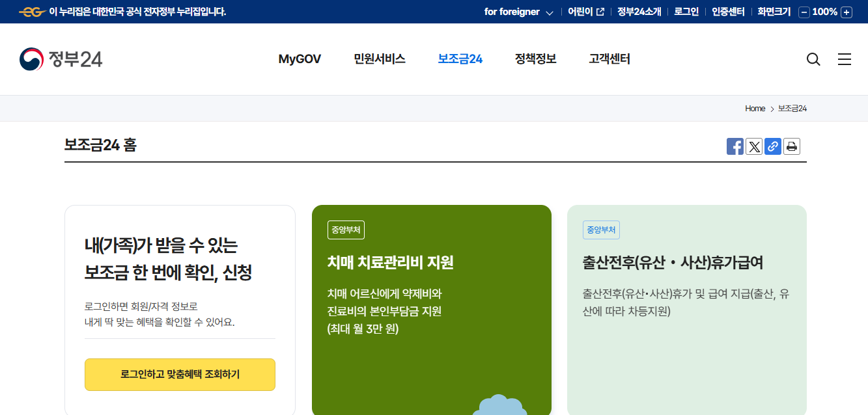Image resolution: width=868 pixels, height=415 pixels.
Task: Click the Facebook share icon
Action: (x=735, y=146)
